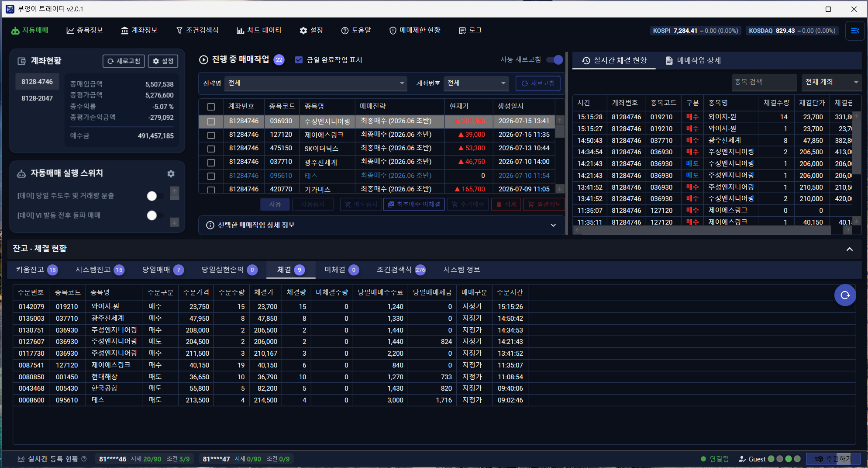This screenshot has width=868, height=468.
Task: Click the help icon beside 실시간 등록 현황
Action: pyautogui.click(x=84, y=459)
